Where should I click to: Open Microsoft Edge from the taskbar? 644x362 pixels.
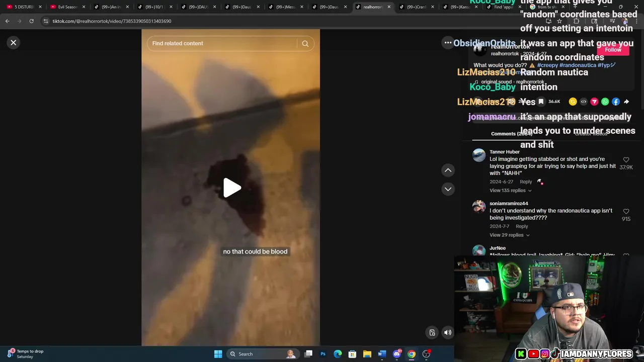coord(338,354)
